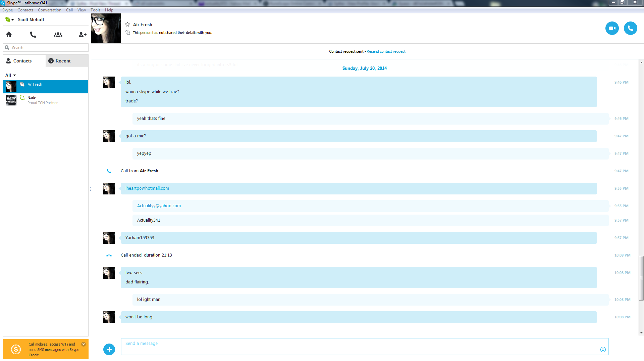Switch to the Recent tab
The height and width of the screenshot is (361, 644).
coord(67,61)
